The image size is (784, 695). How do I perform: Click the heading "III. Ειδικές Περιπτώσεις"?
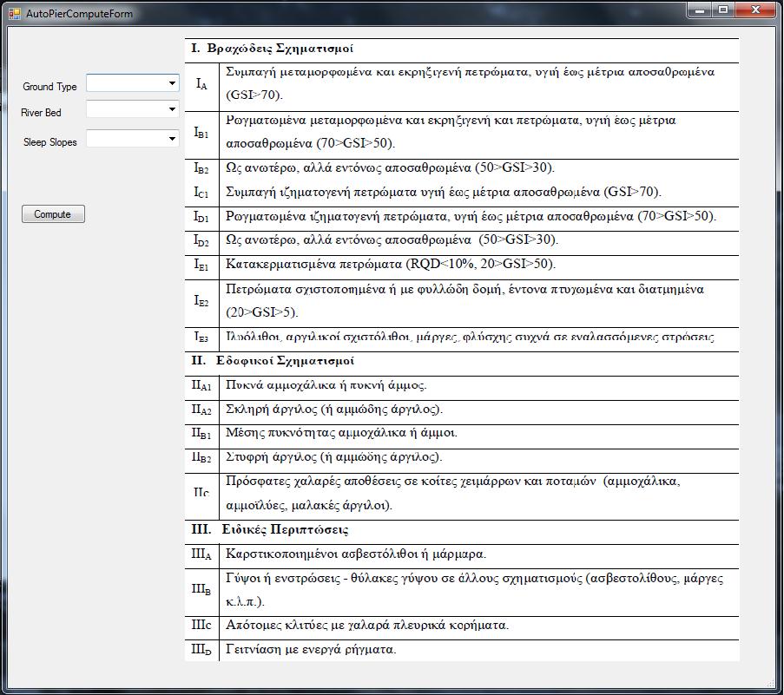(x=269, y=529)
